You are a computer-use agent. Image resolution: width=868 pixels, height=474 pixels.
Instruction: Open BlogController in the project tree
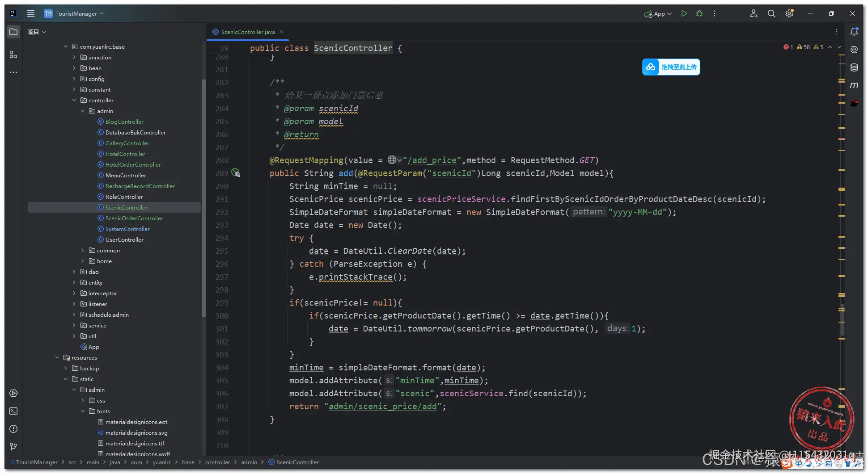124,122
